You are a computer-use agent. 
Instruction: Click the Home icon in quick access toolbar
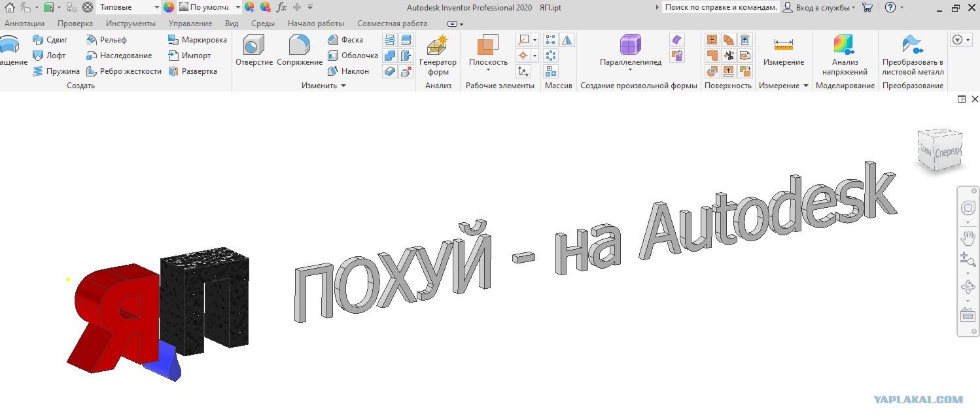[9, 7]
